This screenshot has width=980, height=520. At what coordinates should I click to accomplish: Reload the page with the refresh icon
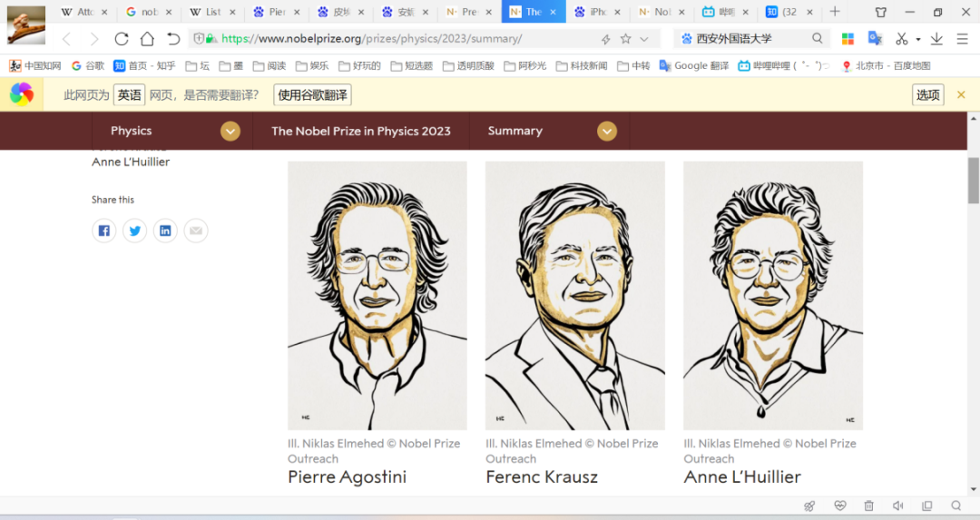point(121,39)
